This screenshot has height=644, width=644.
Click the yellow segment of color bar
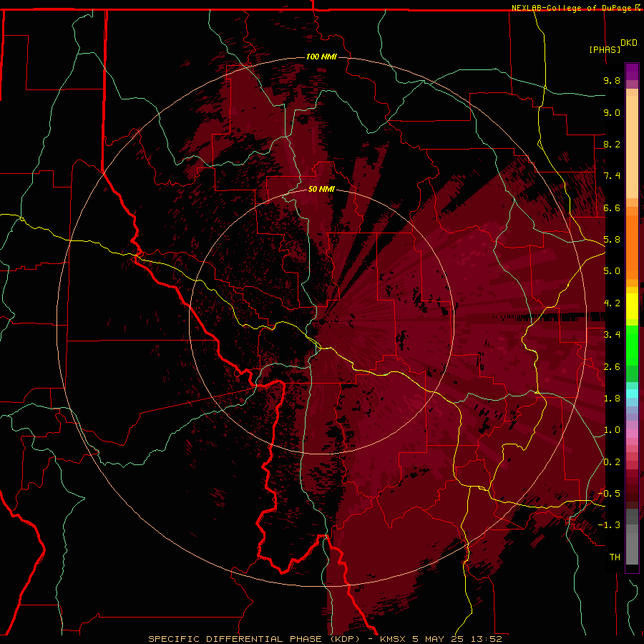(632, 306)
